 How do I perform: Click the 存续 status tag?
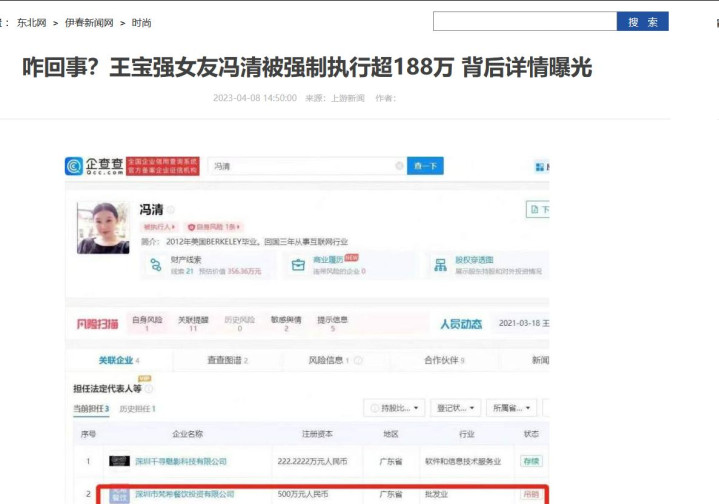(531, 461)
